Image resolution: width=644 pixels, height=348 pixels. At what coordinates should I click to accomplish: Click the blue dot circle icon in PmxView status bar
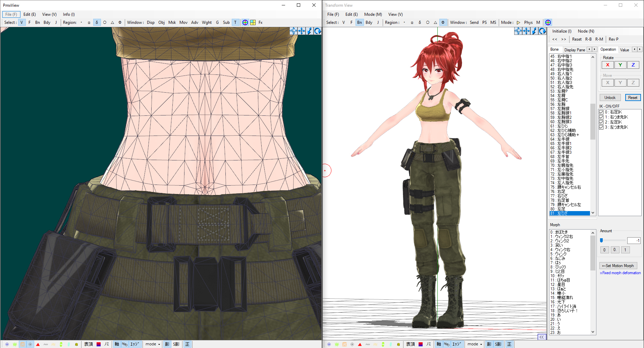click(x=7, y=344)
